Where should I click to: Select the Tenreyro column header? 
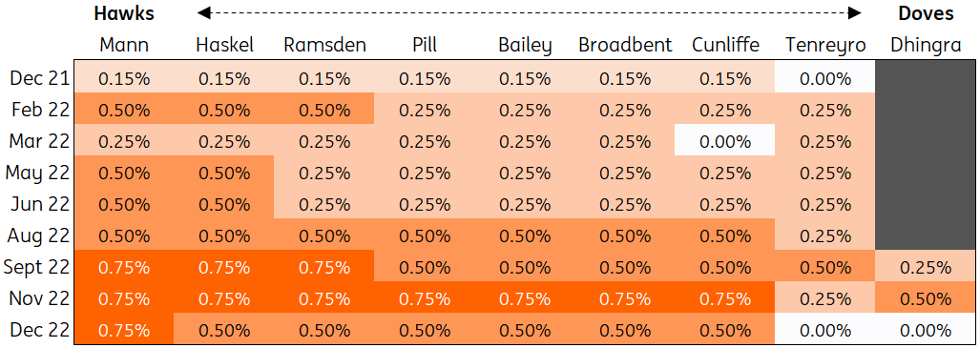tap(825, 46)
